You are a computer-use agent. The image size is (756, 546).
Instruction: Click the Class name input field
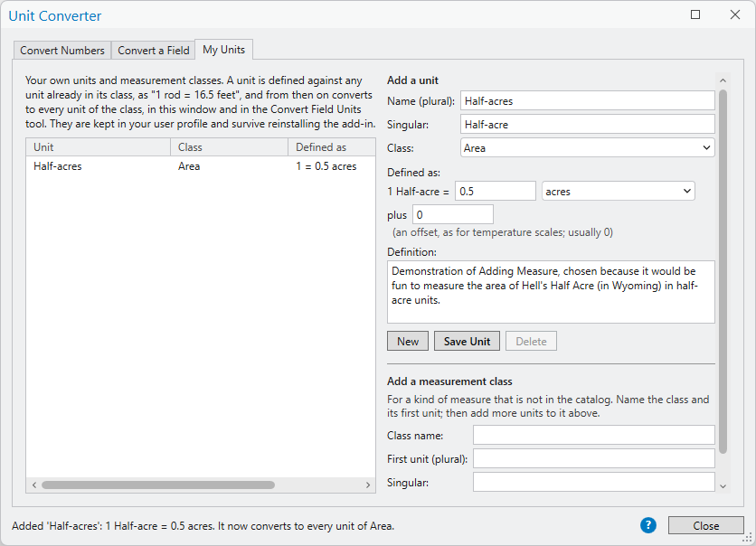pyautogui.click(x=593, y=435)
